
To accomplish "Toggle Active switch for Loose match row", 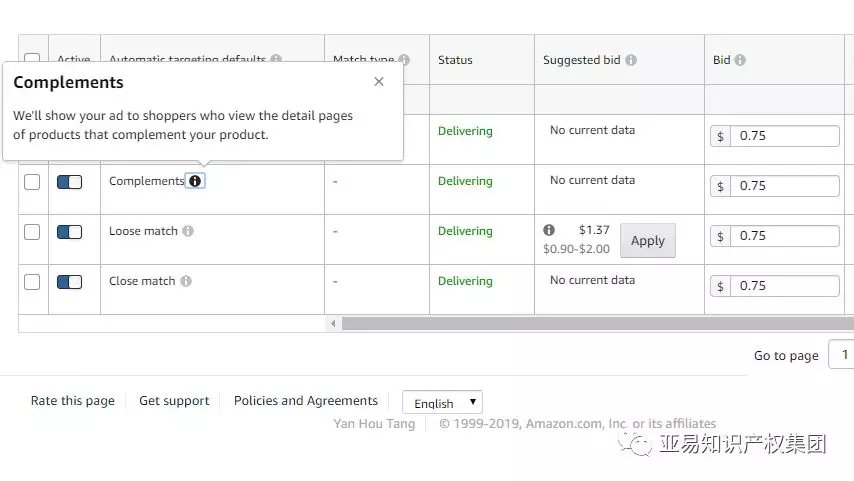I will [x=69, y=232].
